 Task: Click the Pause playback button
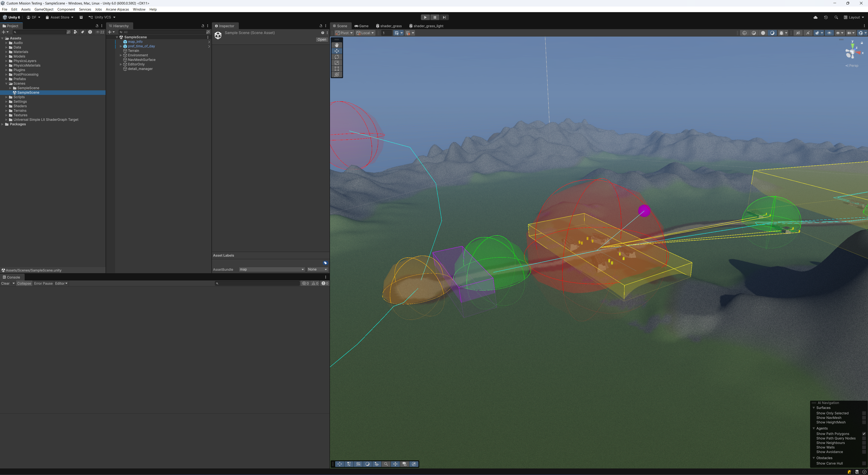pyautogui.click(x=435, y=17)
